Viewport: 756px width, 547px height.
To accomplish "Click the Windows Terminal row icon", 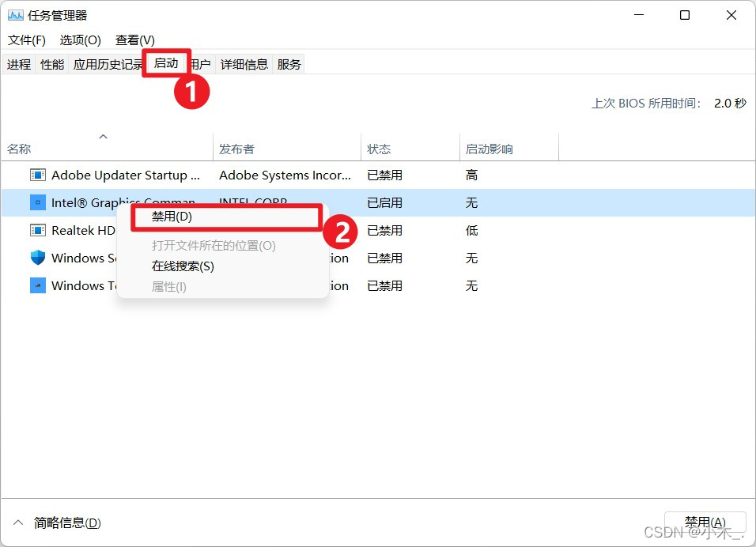I will (38, 285).
